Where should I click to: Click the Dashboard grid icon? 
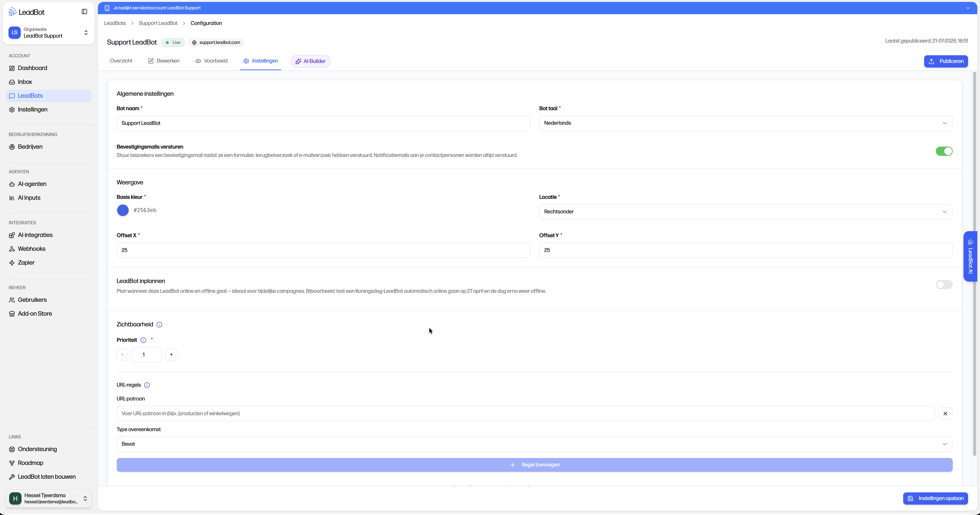click(12, 69)
